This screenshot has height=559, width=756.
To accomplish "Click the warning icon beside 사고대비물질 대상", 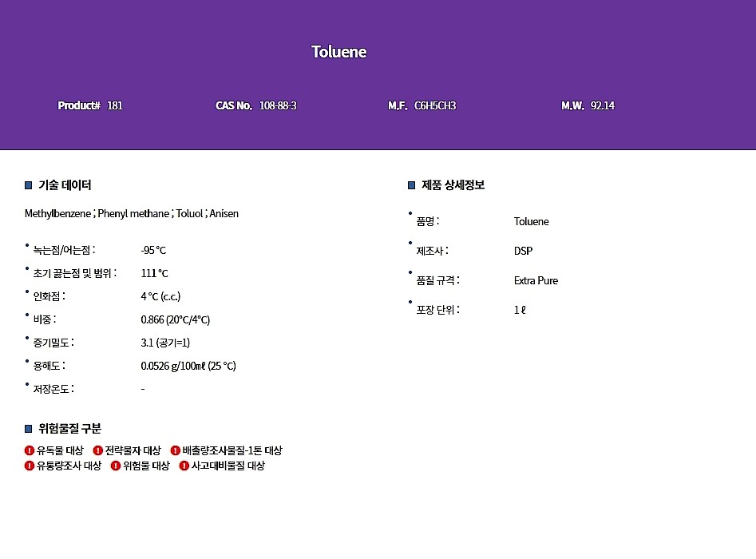I will point(184,466).
